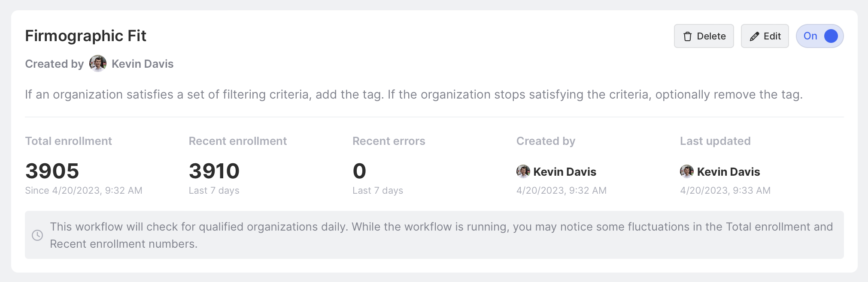Click Kevin Davis avatar under workflow title
This screenshot has height=282, width=868.
tap(98, 63)
